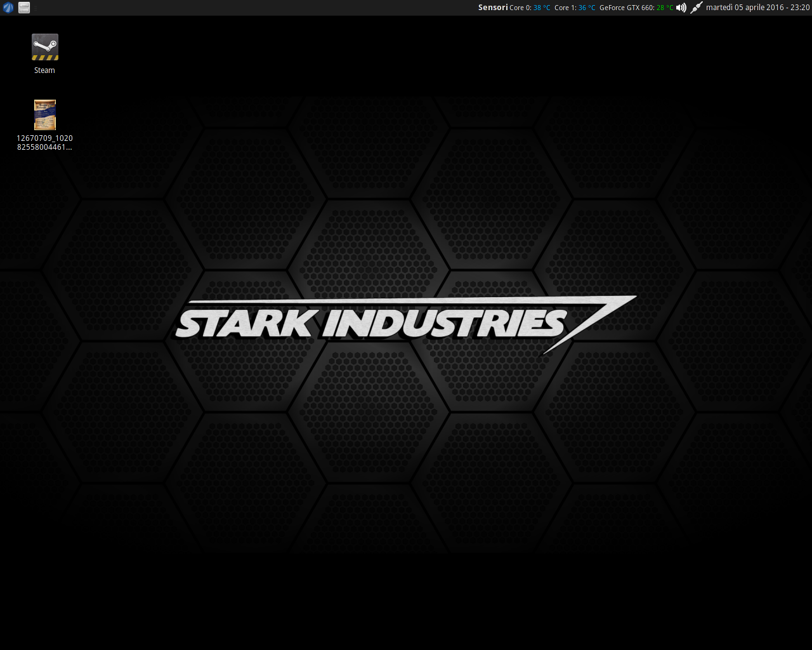Screen dimensions: 812x650
Task: Click the 12670709_1020 file name label
Action: click(44, 143)
